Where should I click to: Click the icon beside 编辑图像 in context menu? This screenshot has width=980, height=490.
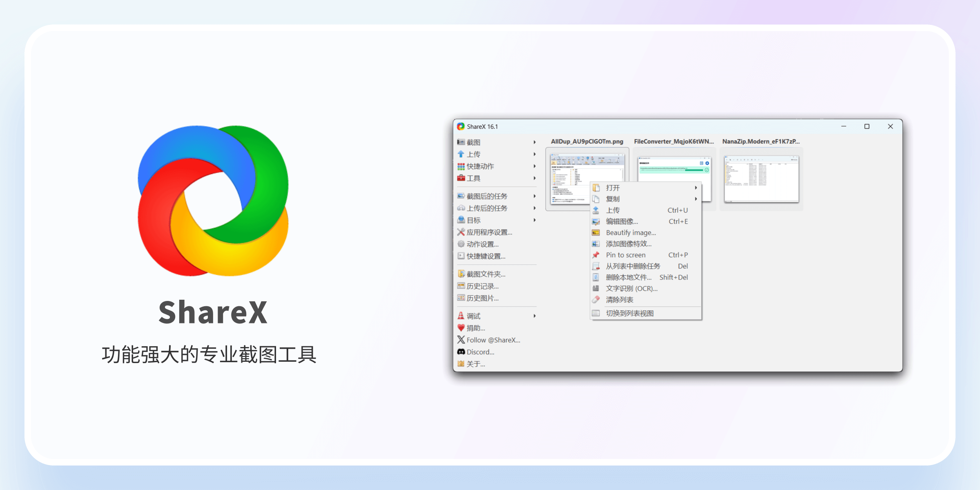pos(596,221)
